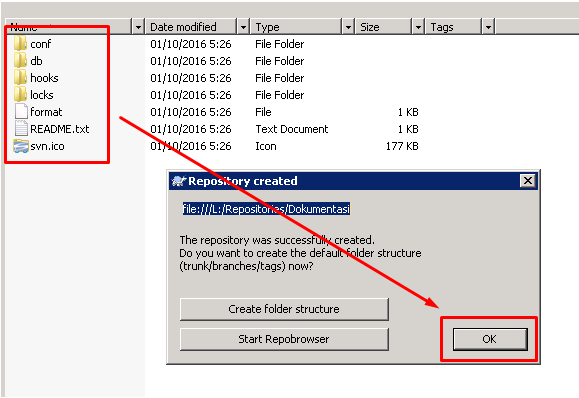Click the repository URL text field
This screenshot has height=398, width=579.
tap(266, 209)
